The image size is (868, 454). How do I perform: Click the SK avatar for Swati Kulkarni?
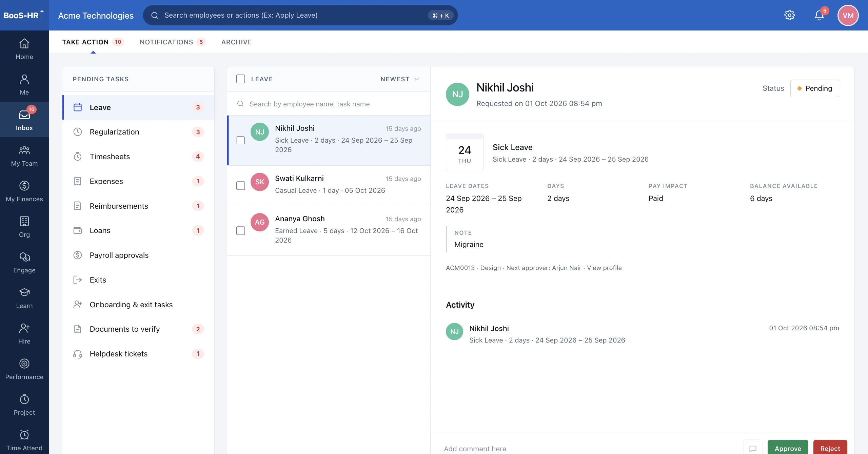pyautogui.click(x=259, y=182)
